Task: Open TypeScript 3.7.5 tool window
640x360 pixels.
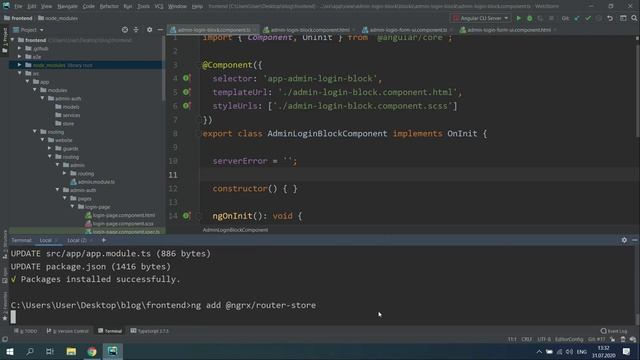Action: pyautogui.click(x=149, y=331)
